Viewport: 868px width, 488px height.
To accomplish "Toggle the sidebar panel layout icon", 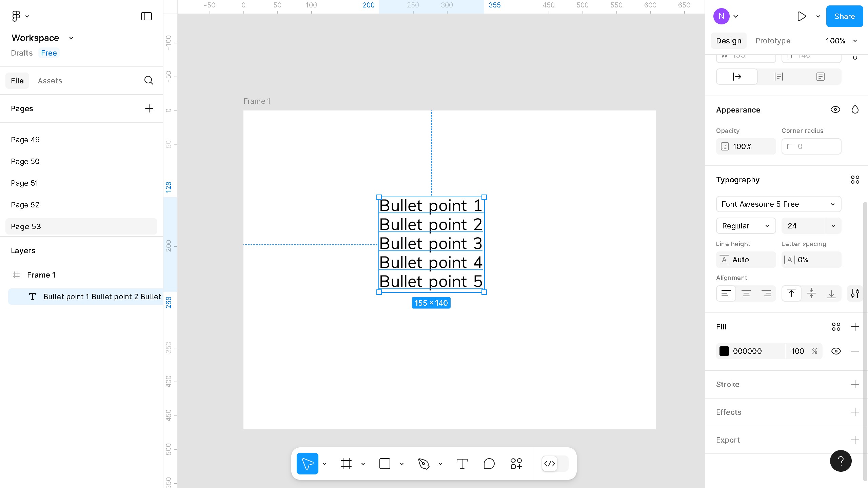I will coord(146,16).
